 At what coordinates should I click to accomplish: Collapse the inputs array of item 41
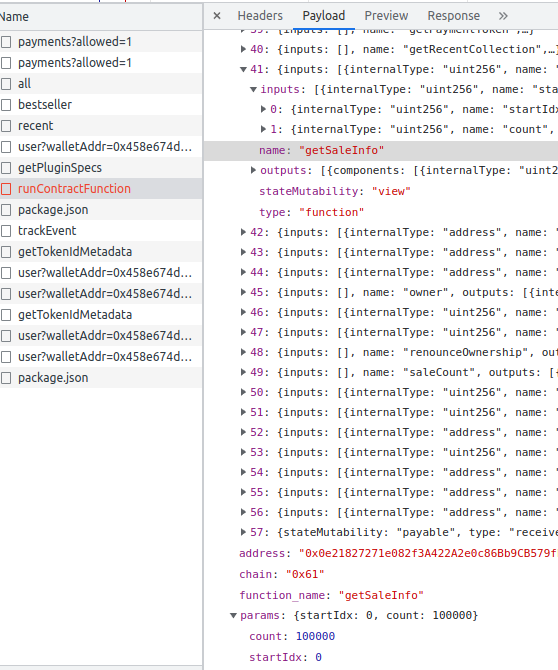[x=253, y=89]
